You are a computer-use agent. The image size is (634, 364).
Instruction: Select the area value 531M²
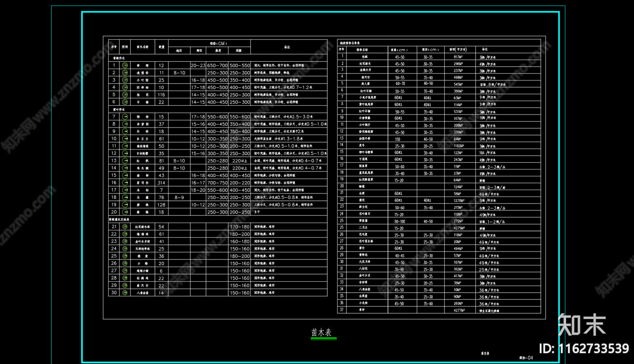point(458,112)
